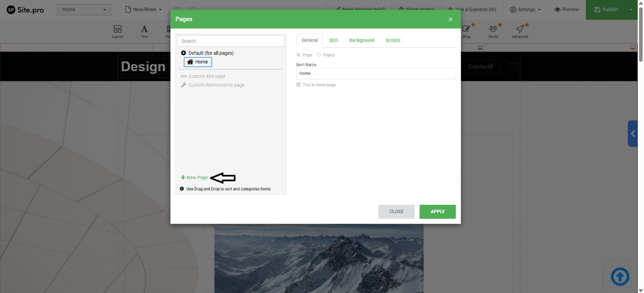
Task: Open the Social tool icon
Action: [493, 30]
